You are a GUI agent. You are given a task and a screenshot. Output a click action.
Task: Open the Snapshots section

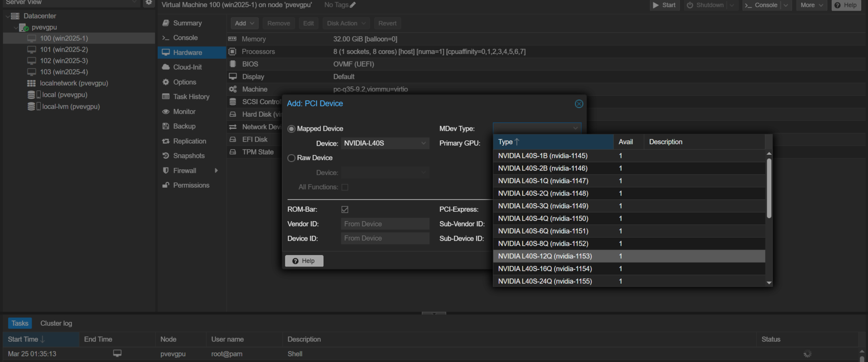point(192,156)
